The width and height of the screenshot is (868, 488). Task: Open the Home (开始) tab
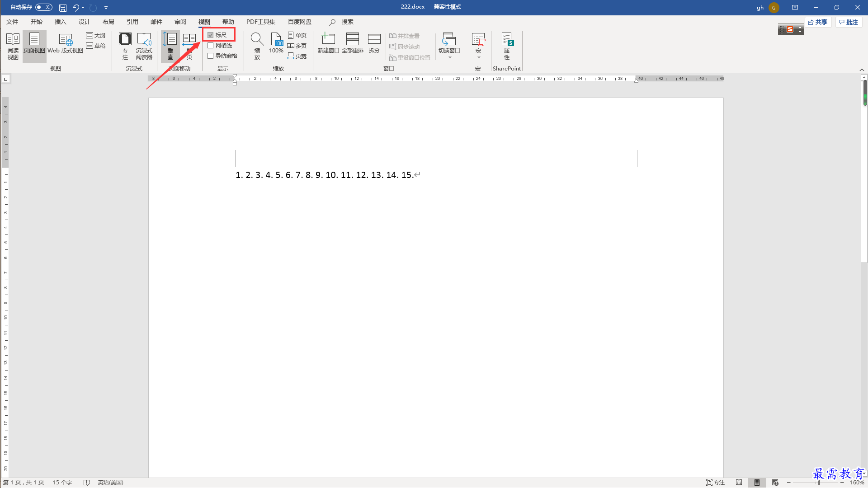[36, 22]
